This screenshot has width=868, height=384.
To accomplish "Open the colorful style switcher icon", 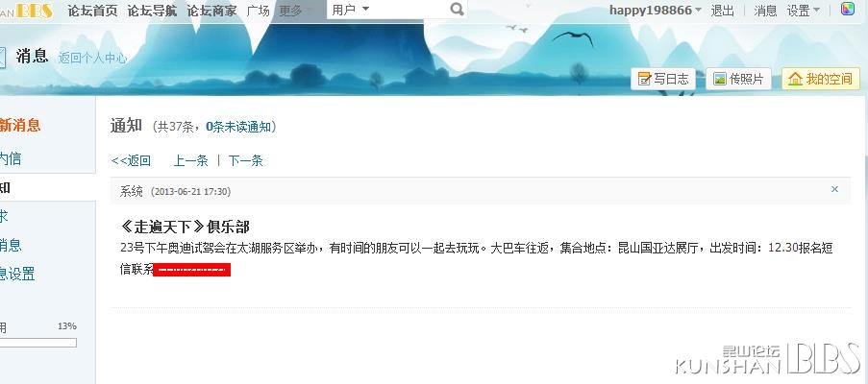I will tap(848, 10).
